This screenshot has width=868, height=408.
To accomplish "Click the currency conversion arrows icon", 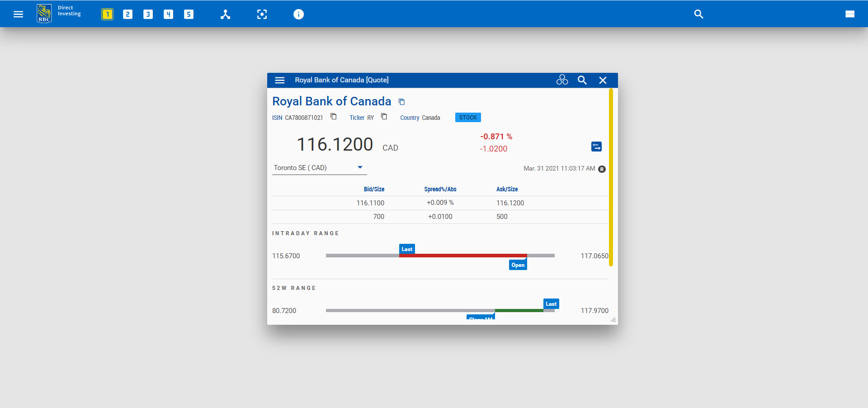I will (596, 147).
